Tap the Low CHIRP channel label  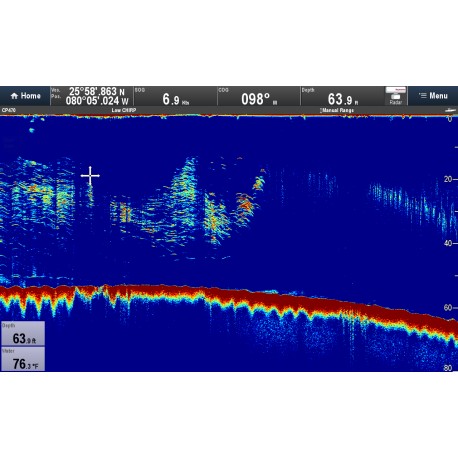coord(124,110)
